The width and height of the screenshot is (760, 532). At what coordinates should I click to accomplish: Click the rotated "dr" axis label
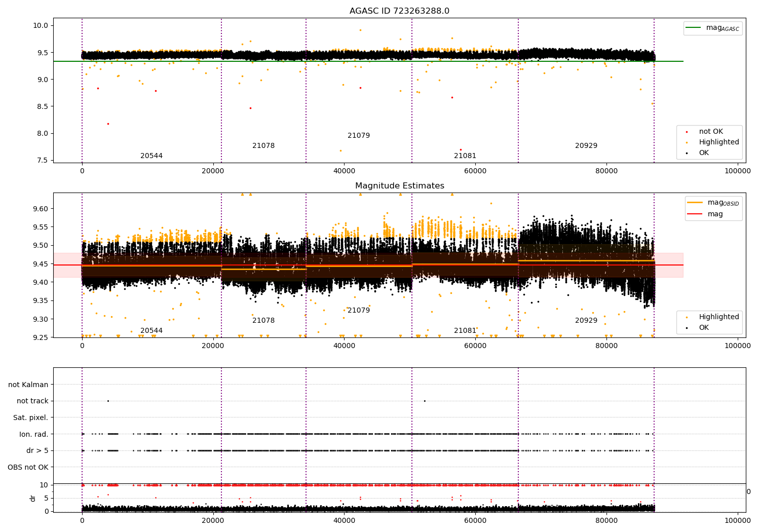tap(33, 498)
